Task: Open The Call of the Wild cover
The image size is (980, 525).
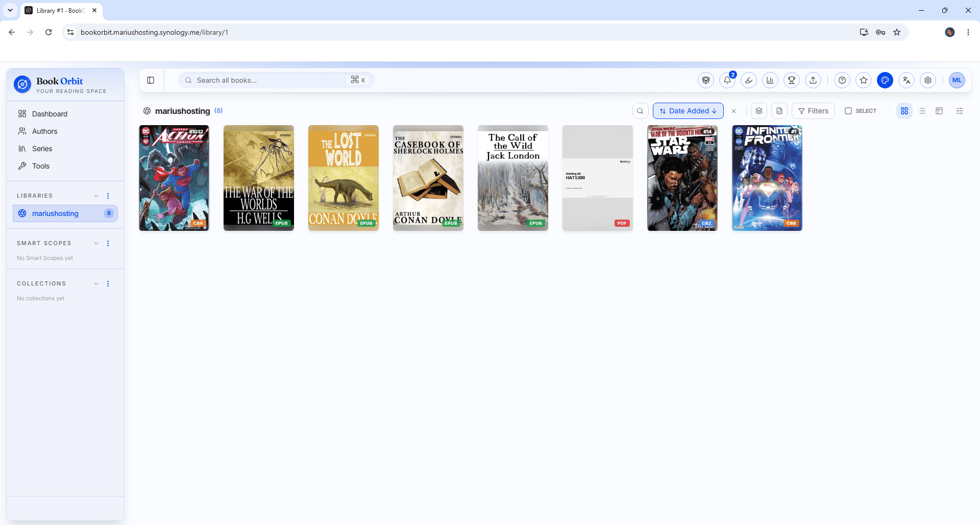Action: tap(513, 178)
